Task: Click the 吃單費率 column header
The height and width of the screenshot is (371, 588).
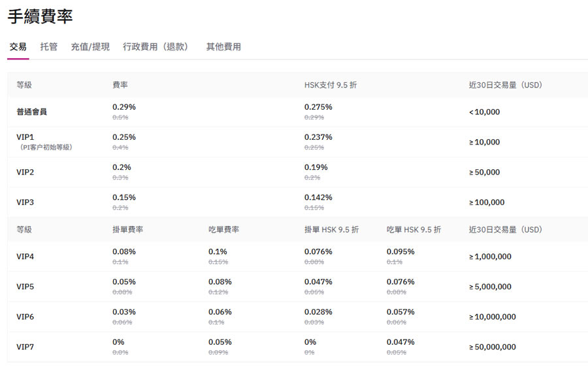Action: coord(224,230)
